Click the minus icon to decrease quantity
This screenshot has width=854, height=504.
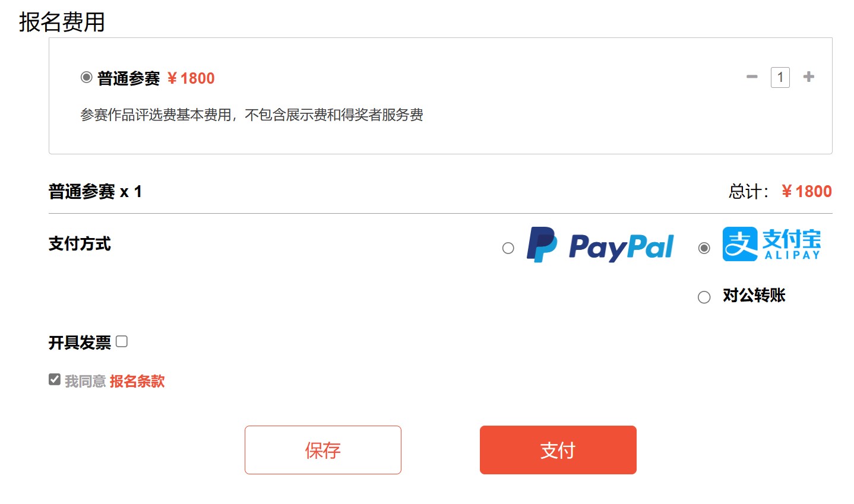pyautogui.click(x=752, y=77)
